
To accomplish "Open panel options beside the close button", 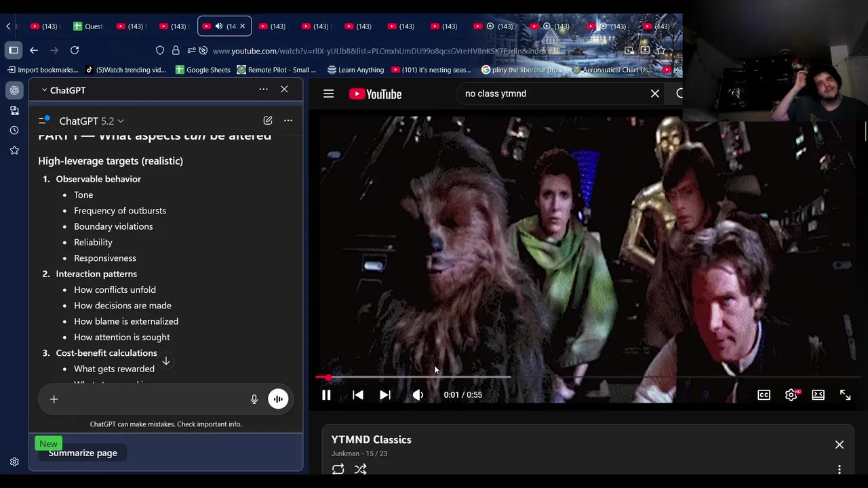I will 263,89.
